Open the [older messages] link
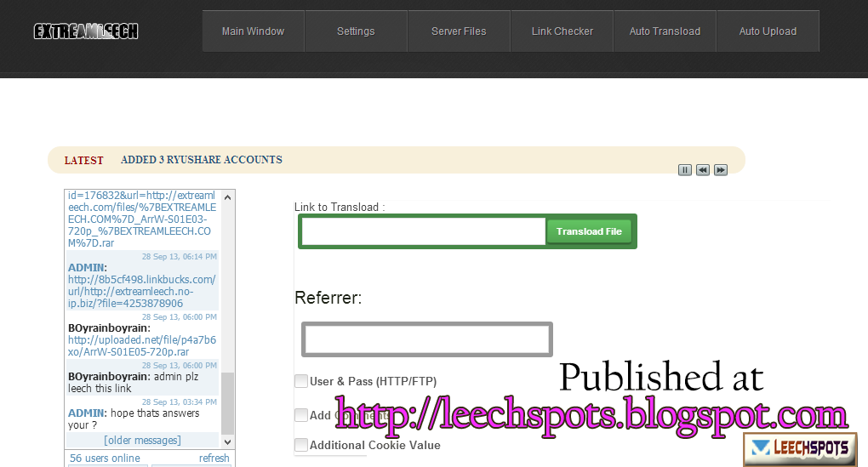Viewport: 868px width, 467px height. coord(142,441)
